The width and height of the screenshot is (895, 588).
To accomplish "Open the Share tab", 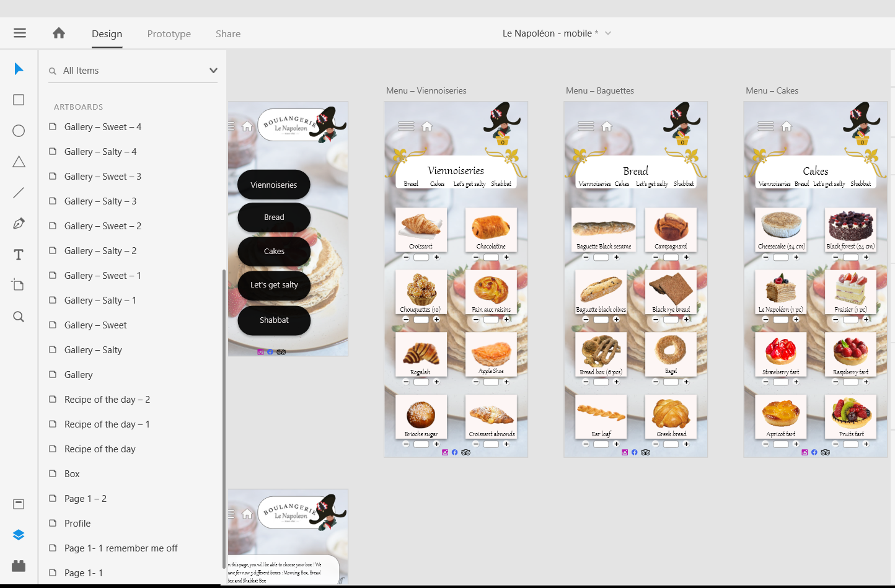I will (x=227, y=33).
